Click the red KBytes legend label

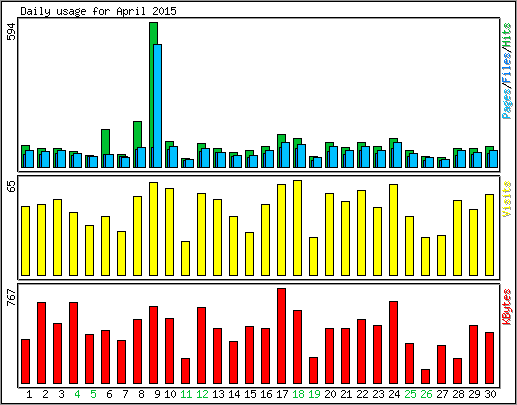coord(507,307)
